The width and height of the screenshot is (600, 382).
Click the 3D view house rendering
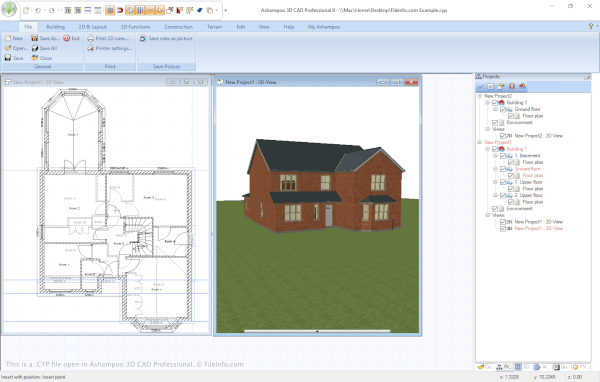[x=323, y=186]
